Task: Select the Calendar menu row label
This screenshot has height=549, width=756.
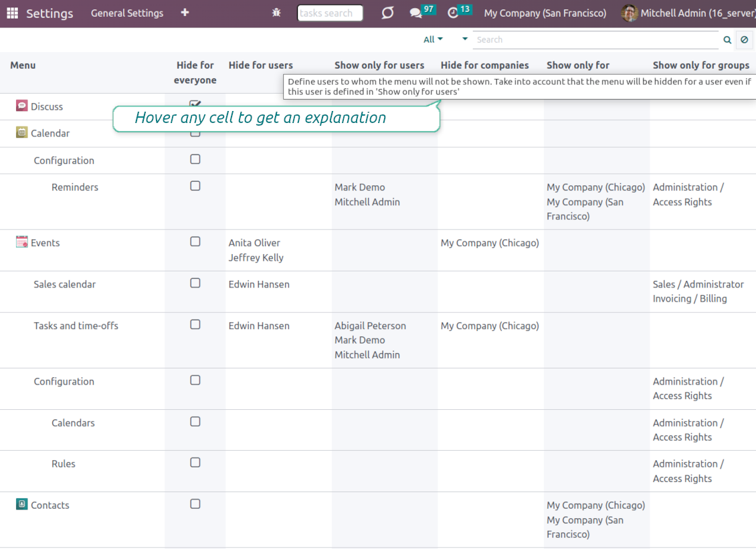Action: tap(50, 133)
